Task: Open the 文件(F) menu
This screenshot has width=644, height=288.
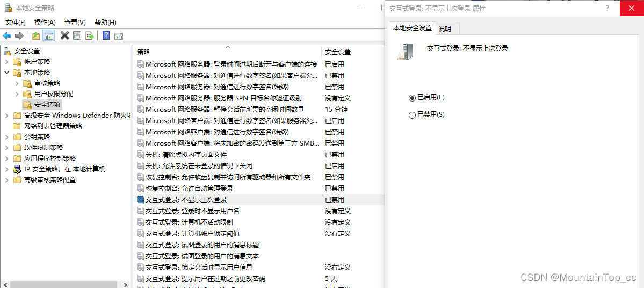Action: (x=15, y=22)
